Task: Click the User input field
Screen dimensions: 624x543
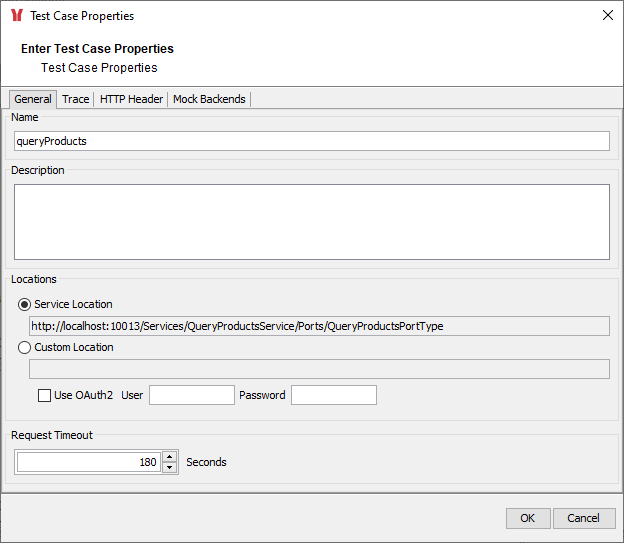Action: pos(191,395)
